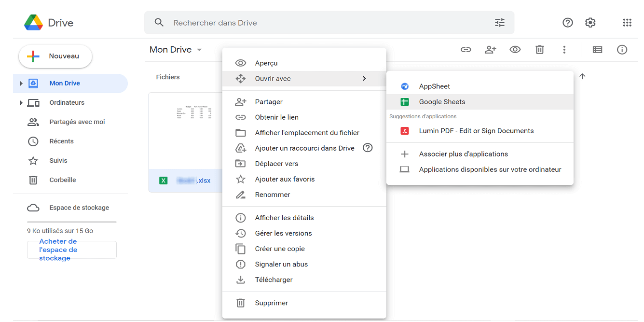Choose Partager from context menu
This screenshot has height=322, width=644.
point(304,102)
